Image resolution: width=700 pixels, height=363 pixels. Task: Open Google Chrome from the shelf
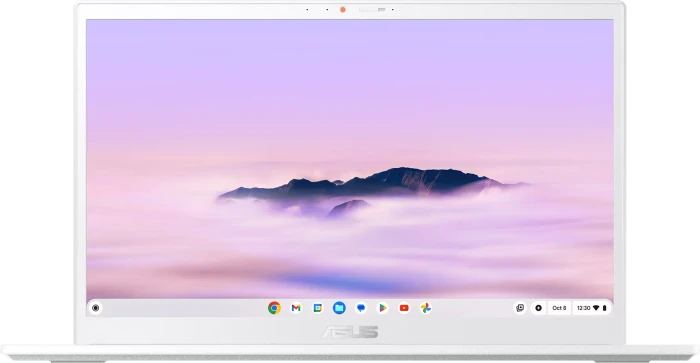coord(274,308)
